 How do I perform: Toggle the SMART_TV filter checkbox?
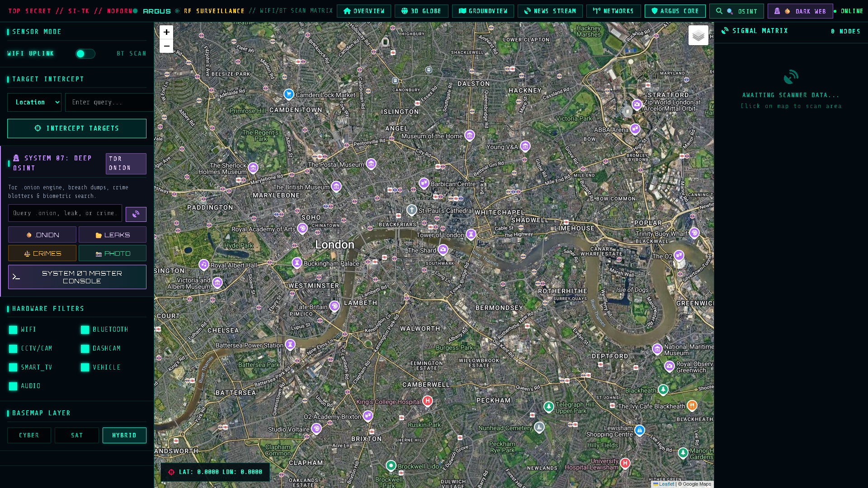(x=13, y=368)
